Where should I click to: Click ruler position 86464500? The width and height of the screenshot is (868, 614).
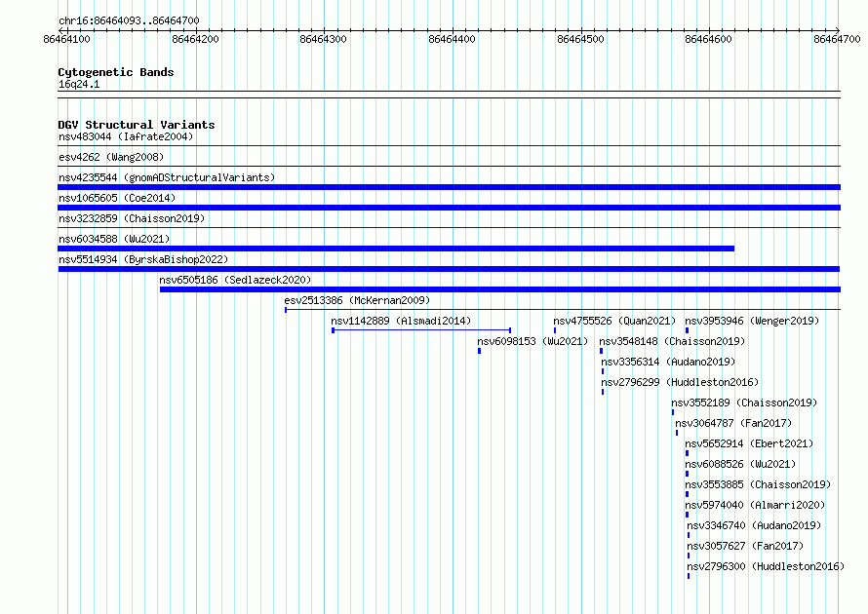pyautogui.click(x=580, y=39)
